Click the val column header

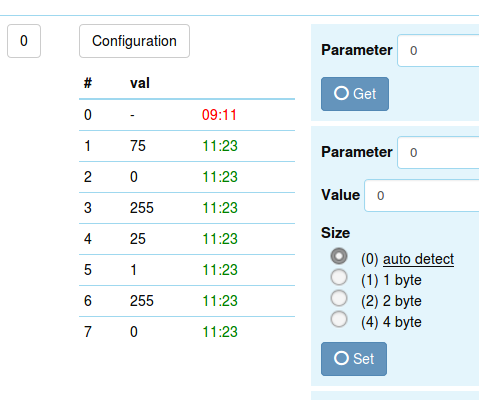pos(140,83)
